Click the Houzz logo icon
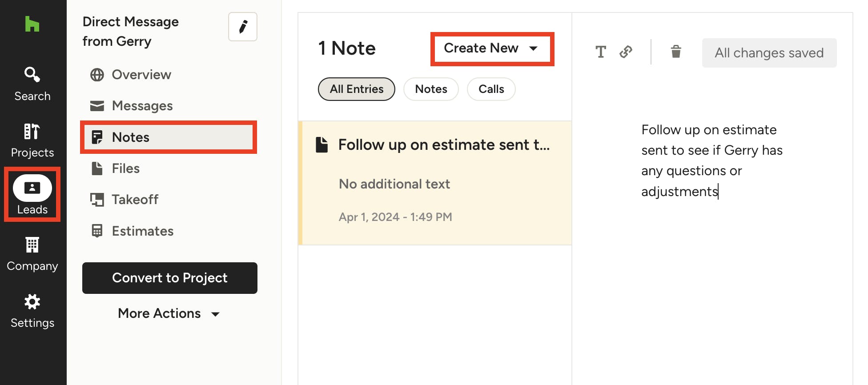This screenshot has width=868, height=385. (32, 24)
